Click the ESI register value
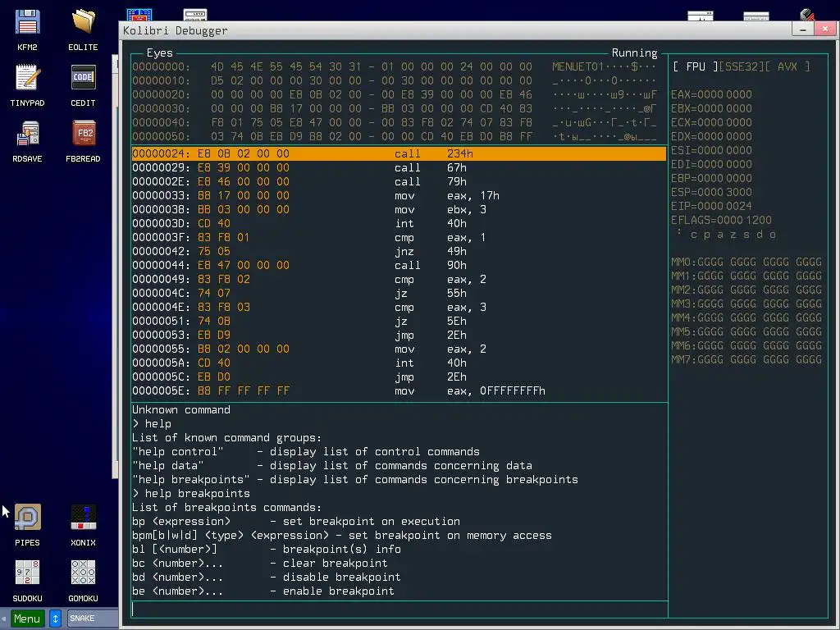This screenshot has width=840, height=630. (711, 150)
